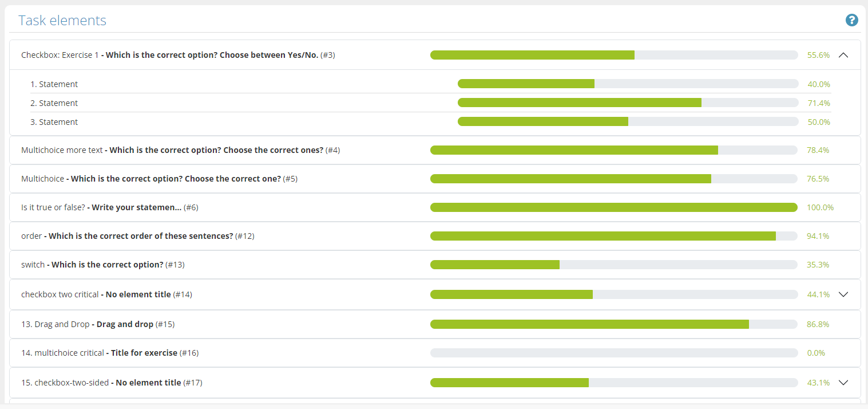Click the 3. Statement sub-item
Image resolution: width=868 pixels, height=409 pixels.
click(54, 122)
